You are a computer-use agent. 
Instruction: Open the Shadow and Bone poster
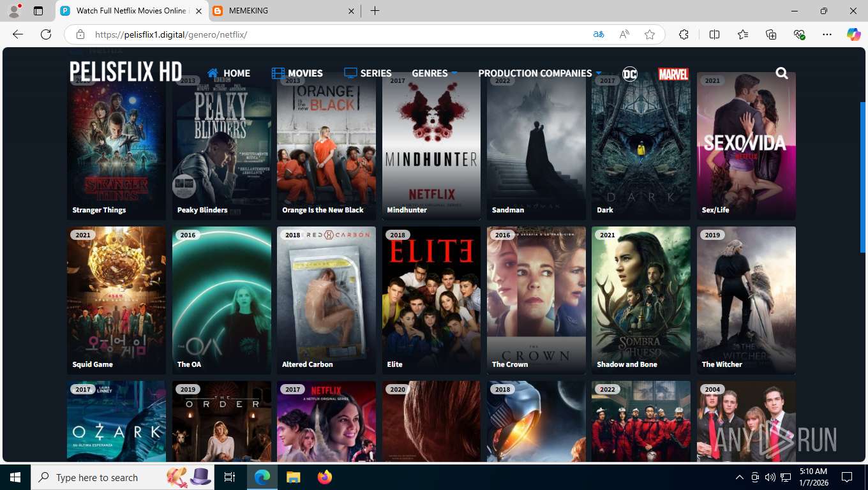(x=641, y=301)
